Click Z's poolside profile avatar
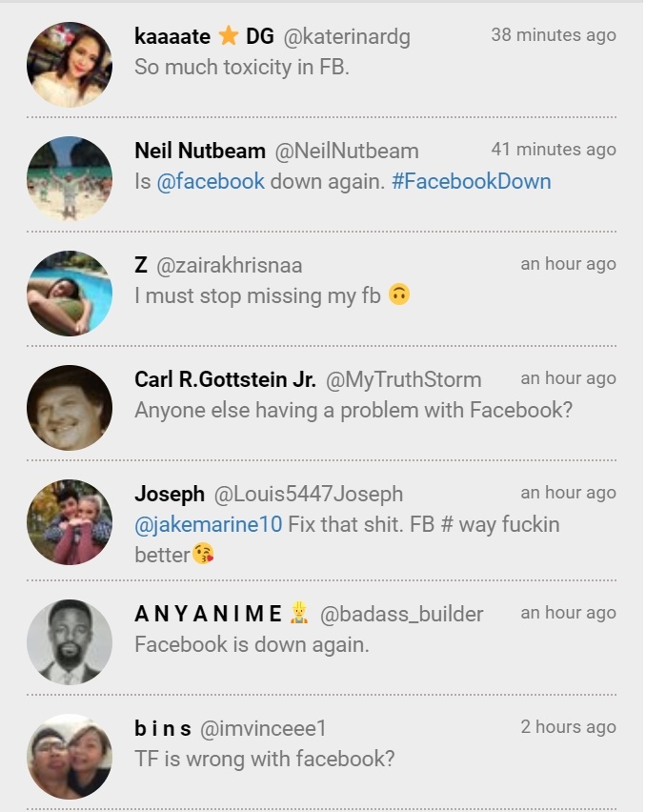 (70, 294)
